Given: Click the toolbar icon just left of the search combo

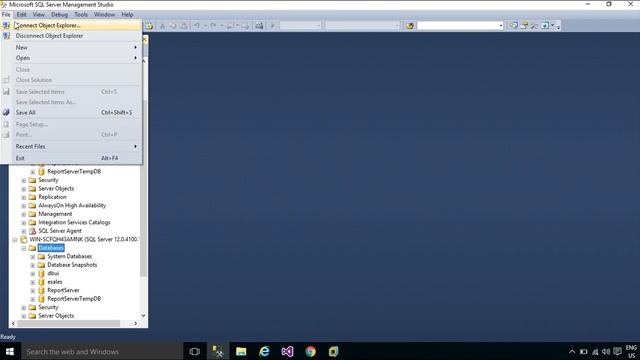Looking at the screenshot, I should [x=409, y=26].
